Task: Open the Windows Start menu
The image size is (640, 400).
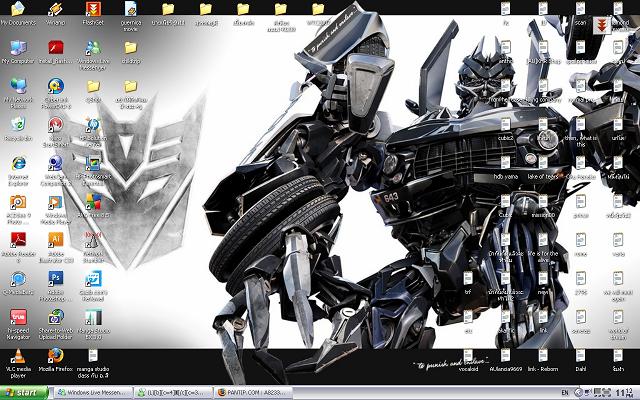Action: click(24, 393)
